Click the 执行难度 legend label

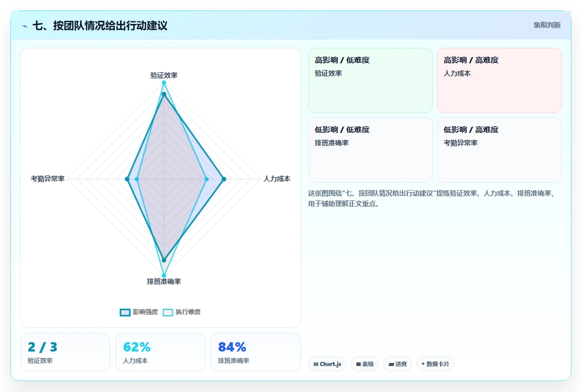coord(188,312)
